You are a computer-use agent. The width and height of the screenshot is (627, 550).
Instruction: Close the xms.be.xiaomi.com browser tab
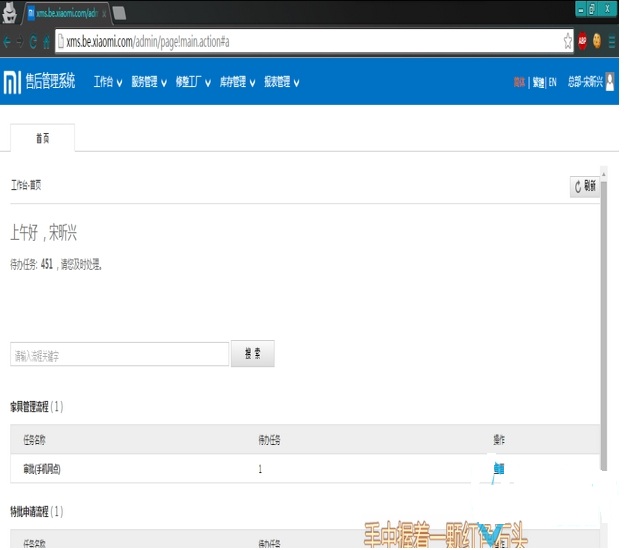(104, 14)
